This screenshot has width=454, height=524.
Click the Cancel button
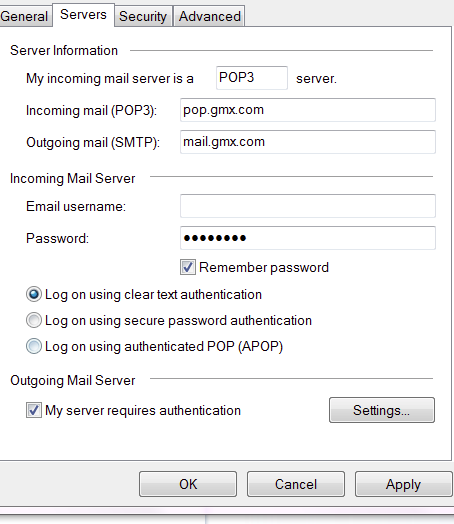296,484
